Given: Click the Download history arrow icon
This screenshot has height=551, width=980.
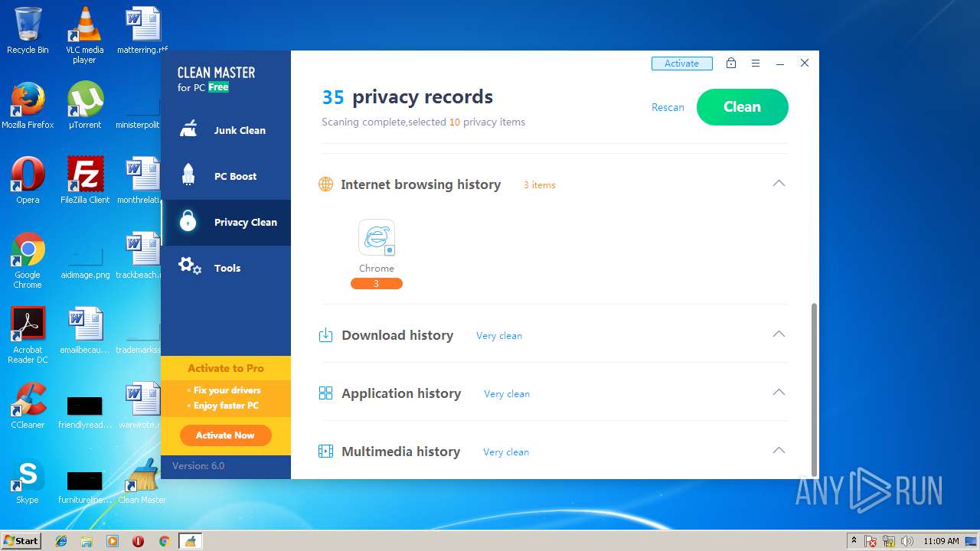Looking at the screenshot, I should (325, 335).
